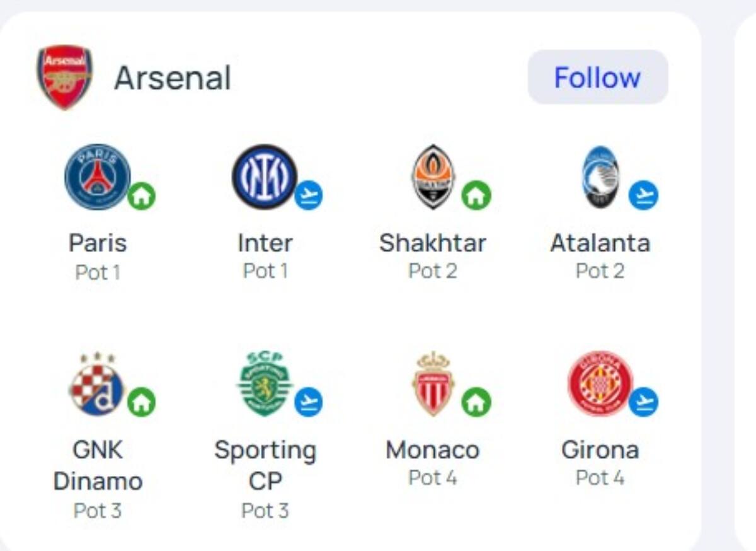
Task: Click the Pot 1 label under Inter
Action: click(x=265, y=271)
